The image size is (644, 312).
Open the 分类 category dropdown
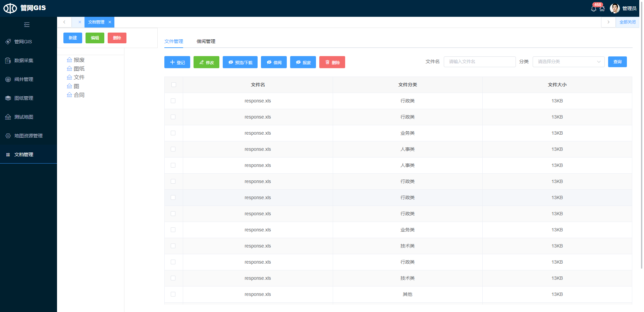pyautogui.click(x=569, y=62)
